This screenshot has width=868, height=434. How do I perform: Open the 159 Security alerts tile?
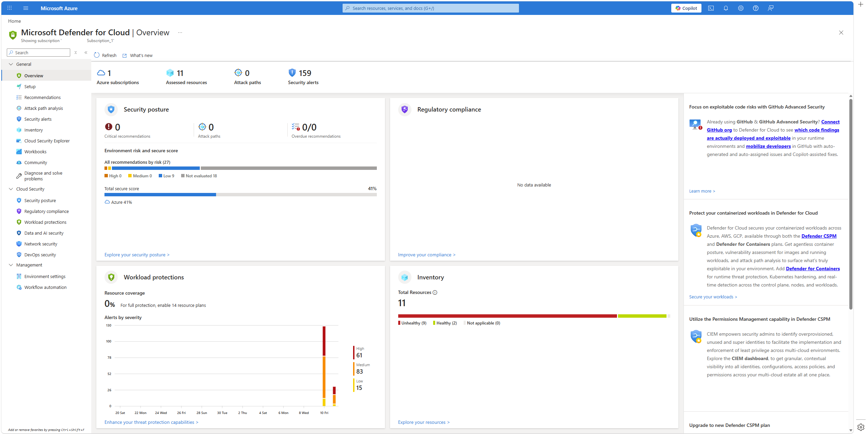(x=303, y=77)
